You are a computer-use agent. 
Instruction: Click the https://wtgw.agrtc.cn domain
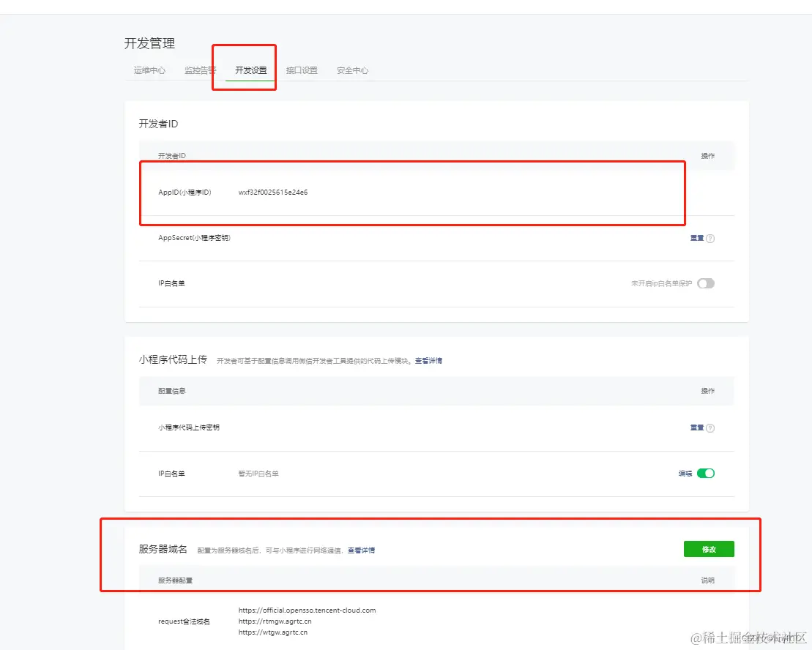point(273,632)
